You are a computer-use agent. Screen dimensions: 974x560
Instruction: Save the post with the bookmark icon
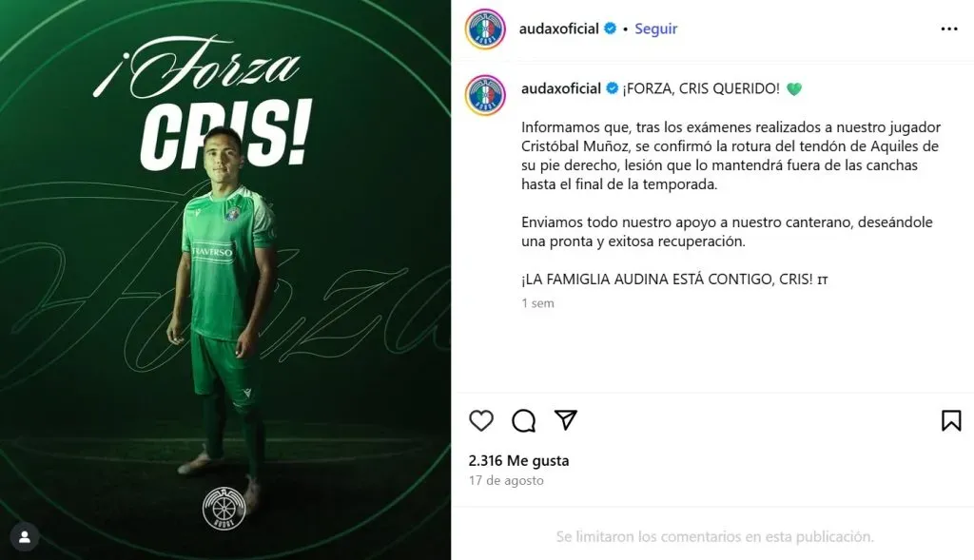pyautogui.click(x=951, y=421)
